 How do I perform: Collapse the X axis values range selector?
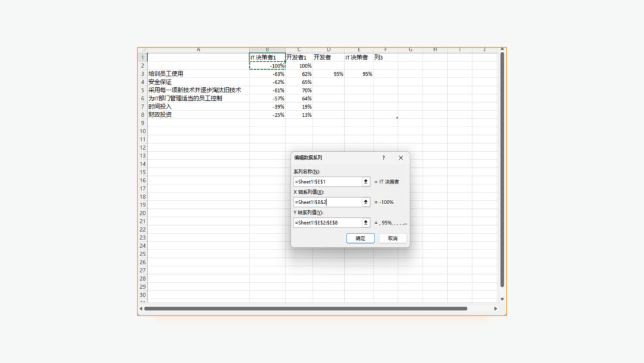pyautogui.click(x=366, y=202)
